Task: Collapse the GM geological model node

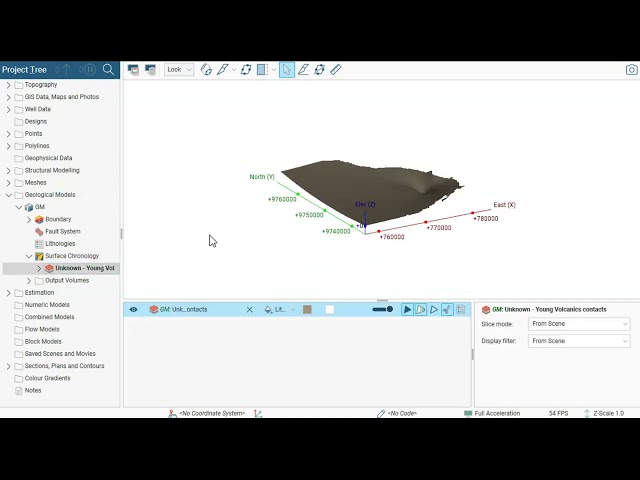Action: tap(19, 207)
